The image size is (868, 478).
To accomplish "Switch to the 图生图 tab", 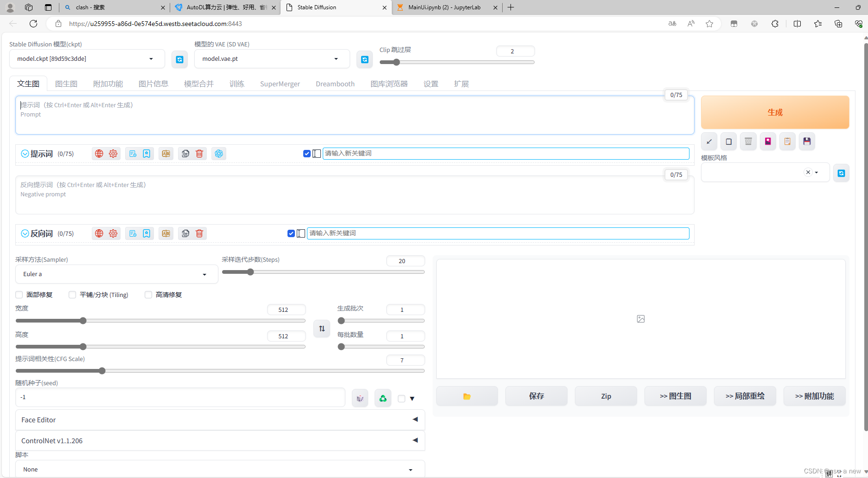I will [x=66, y=84].
